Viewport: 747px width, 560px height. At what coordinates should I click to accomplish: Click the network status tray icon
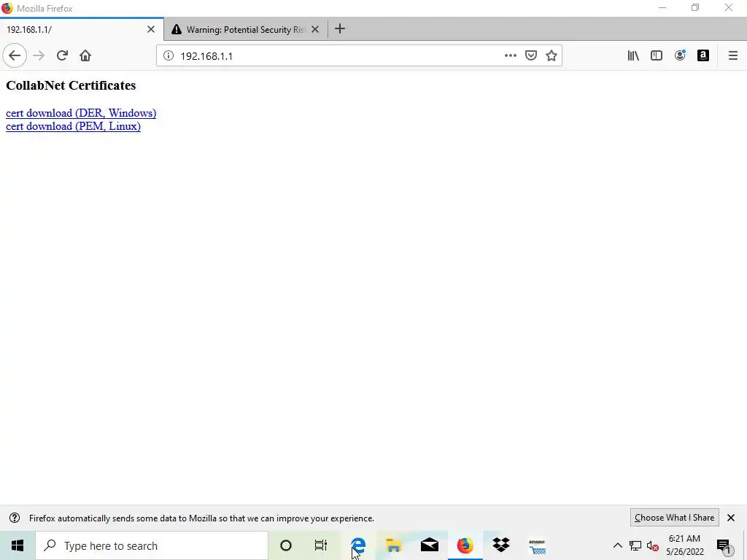[635, 546]
